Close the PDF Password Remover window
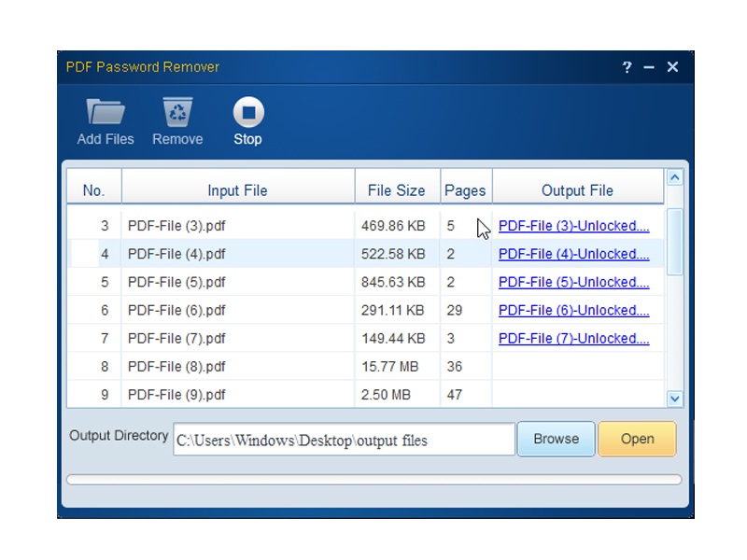Viewport: 747px width, 560px height. click(672, 66)
